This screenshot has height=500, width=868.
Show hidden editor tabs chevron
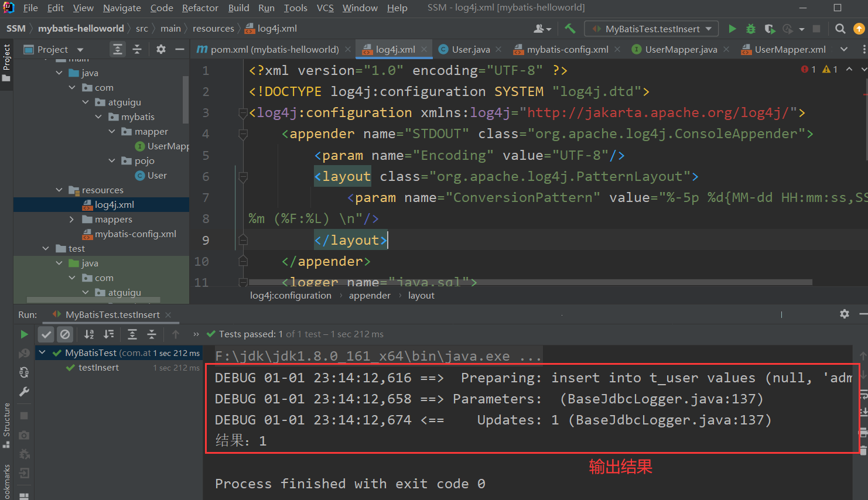point(844,49)
